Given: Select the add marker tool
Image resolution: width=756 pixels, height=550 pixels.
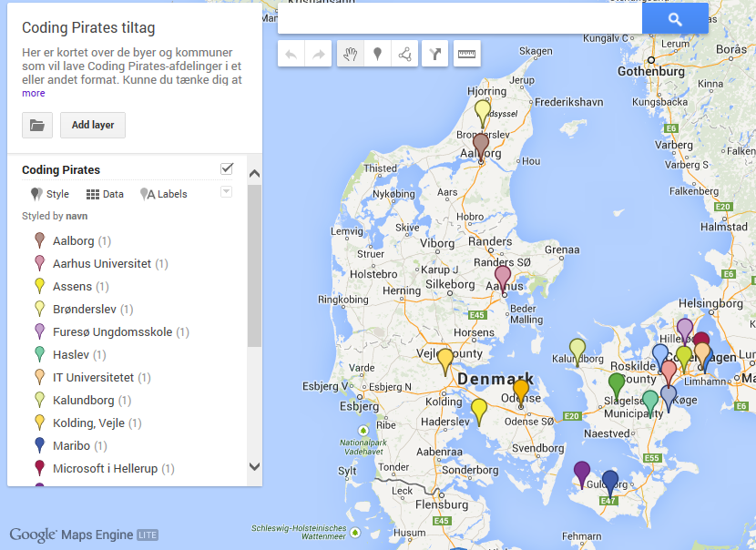Looking at the screenshot, I should 377,55.
